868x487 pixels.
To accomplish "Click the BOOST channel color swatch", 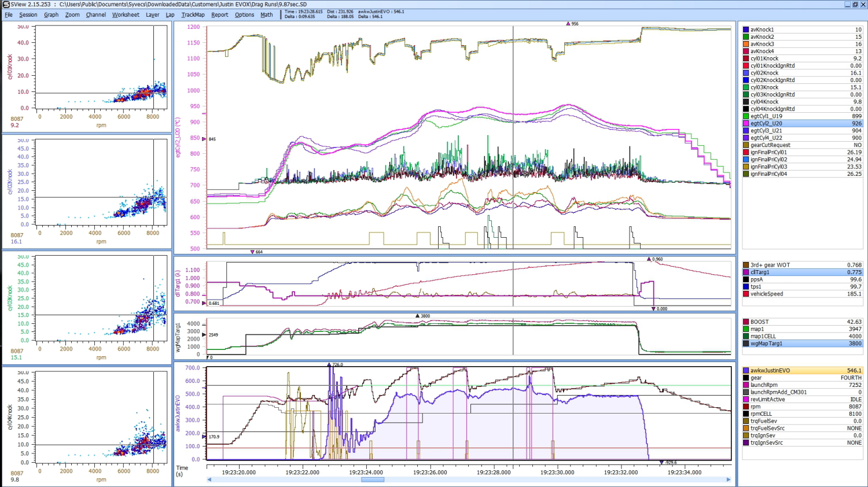I will point(746,322).
